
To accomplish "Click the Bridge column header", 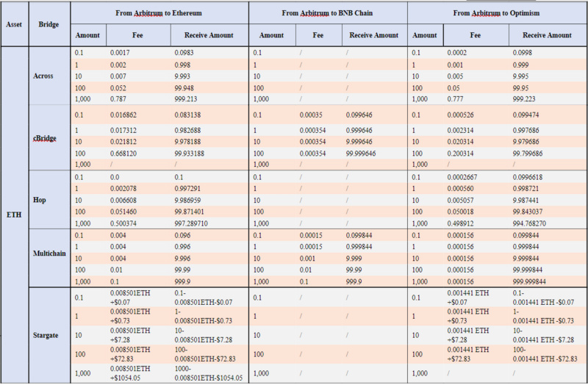I will point(48,24).
